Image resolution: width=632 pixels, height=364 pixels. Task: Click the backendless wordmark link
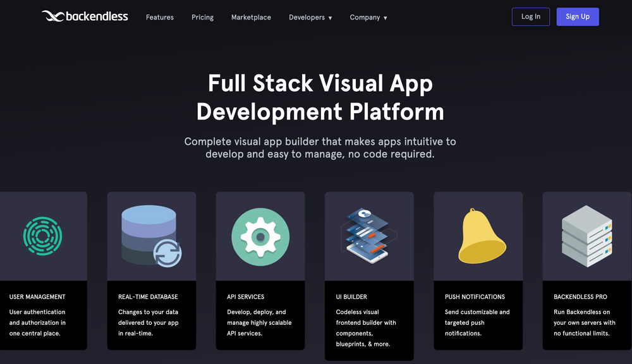coord(96,16)
